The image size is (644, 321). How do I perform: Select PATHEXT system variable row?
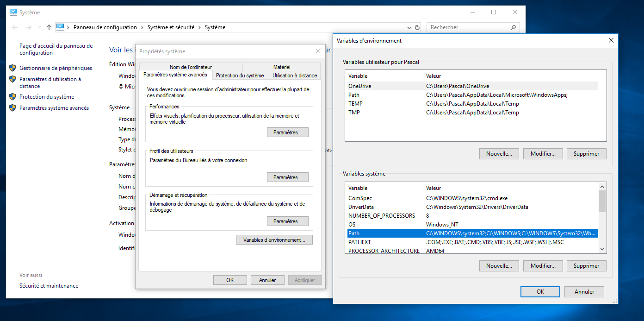[x=472, y=242]
